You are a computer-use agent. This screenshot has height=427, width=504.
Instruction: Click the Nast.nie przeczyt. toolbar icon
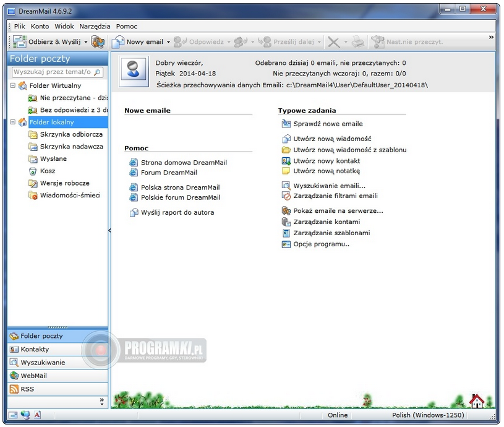pyautogui.click(x=378, y=42)
